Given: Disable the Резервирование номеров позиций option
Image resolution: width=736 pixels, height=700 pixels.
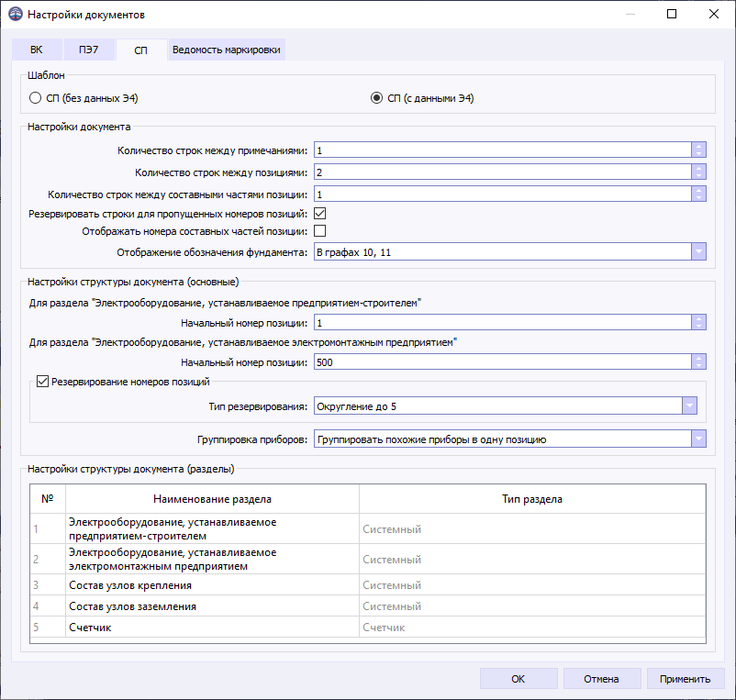Looking at the screenshot, I should click(x=41, y=382).
